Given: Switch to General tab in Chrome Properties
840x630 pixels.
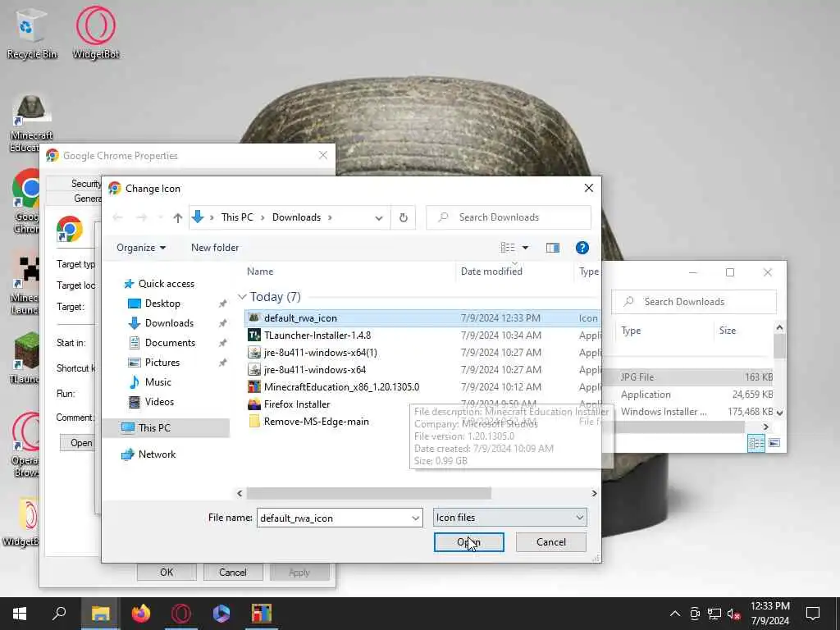Looking at the screenshot, I should pyautogui.click(x=87, y=199).
